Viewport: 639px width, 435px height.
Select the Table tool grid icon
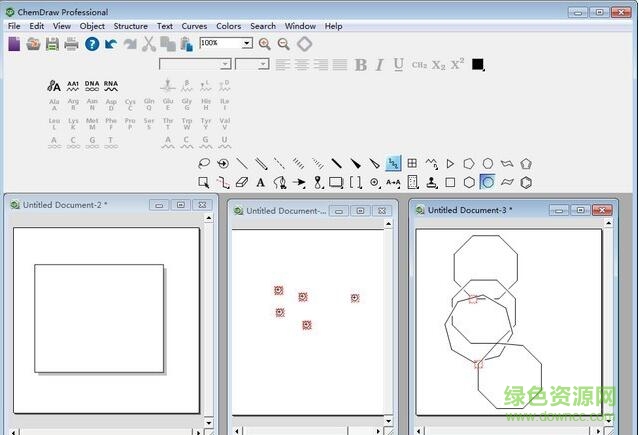click(x=412, y=163)
